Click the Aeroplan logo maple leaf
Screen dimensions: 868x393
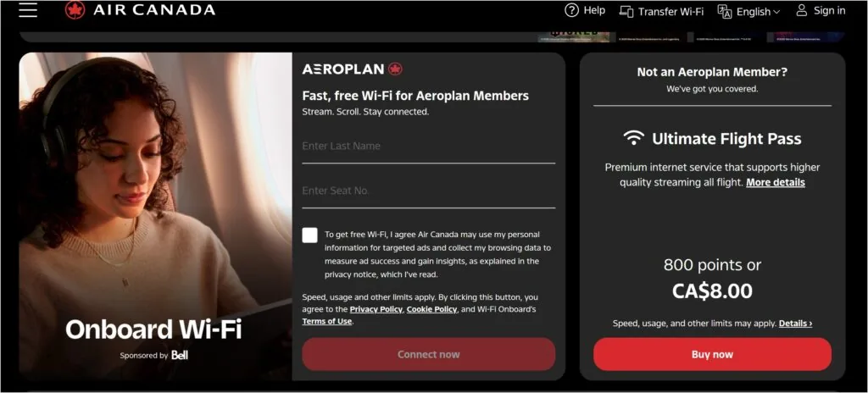coord(395,69)
